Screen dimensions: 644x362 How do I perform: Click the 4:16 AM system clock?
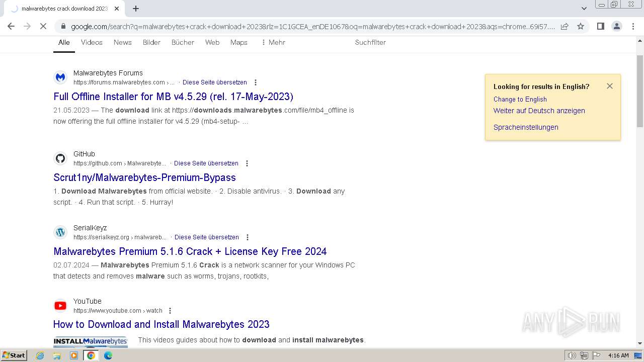click(x=618, y=355)
